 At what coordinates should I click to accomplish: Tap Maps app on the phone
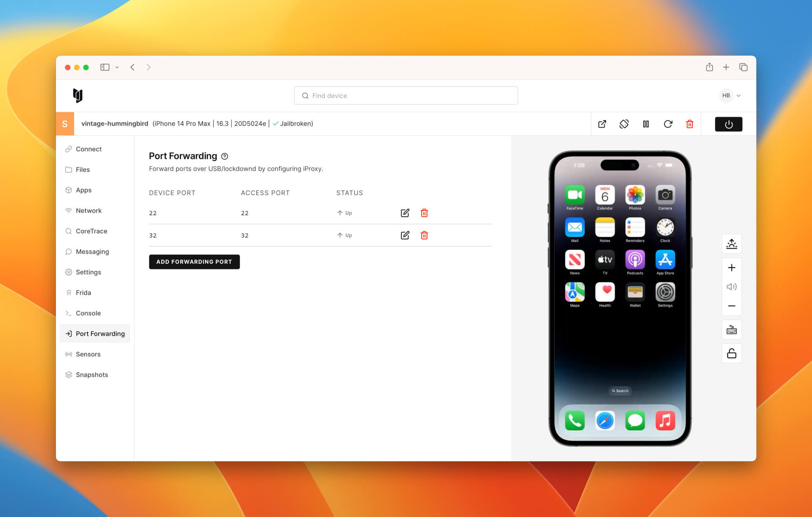tap(574, 292)
